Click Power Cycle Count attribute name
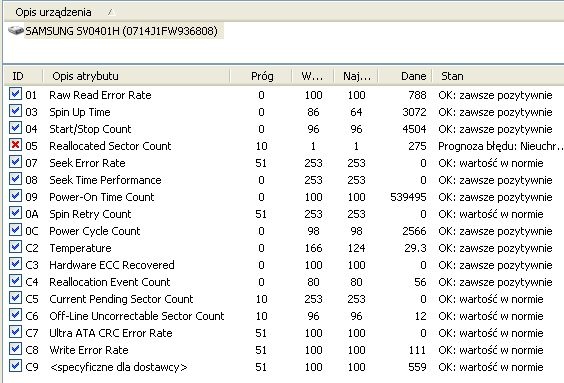 tap(94, 231)
